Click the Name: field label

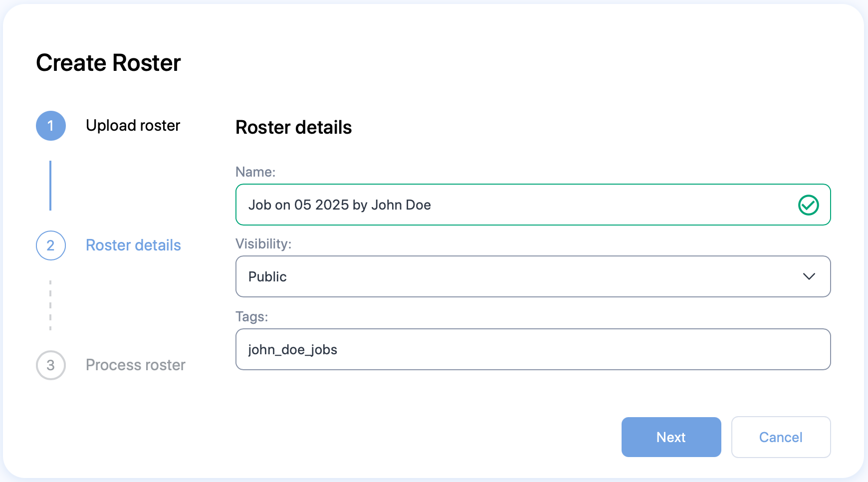[255, 172]
